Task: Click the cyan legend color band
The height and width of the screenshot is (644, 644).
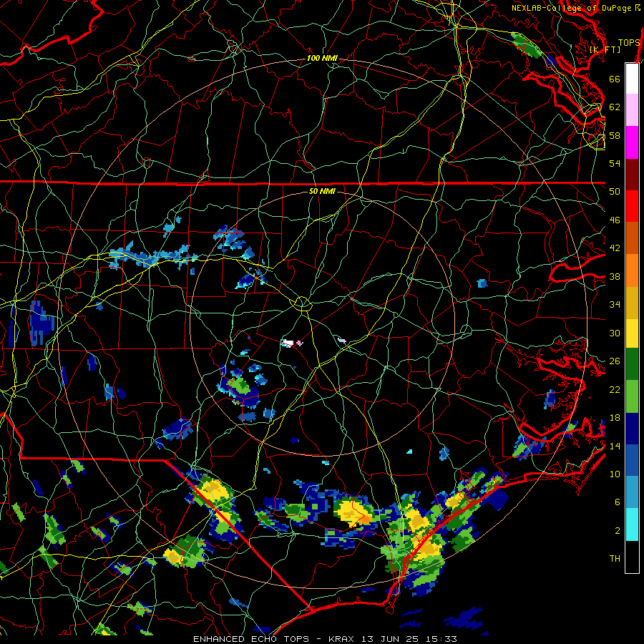Action: pyautogui.click(x=632, y=525)
